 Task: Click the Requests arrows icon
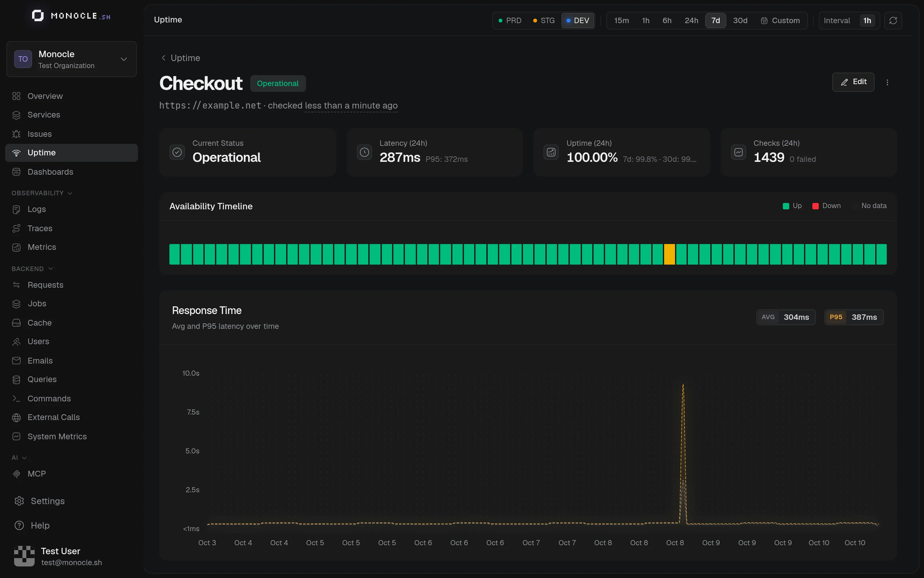[16, 285]
